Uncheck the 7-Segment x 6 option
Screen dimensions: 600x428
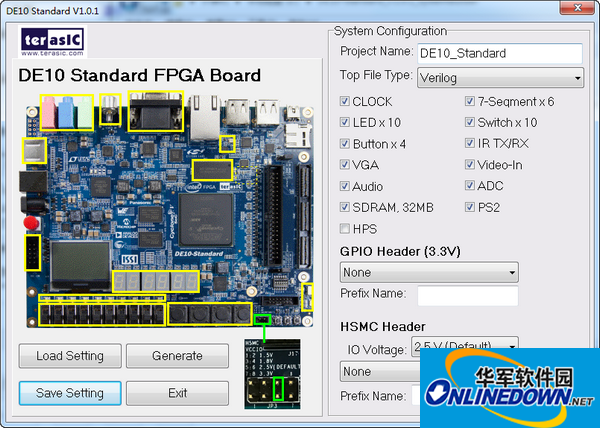470,101
